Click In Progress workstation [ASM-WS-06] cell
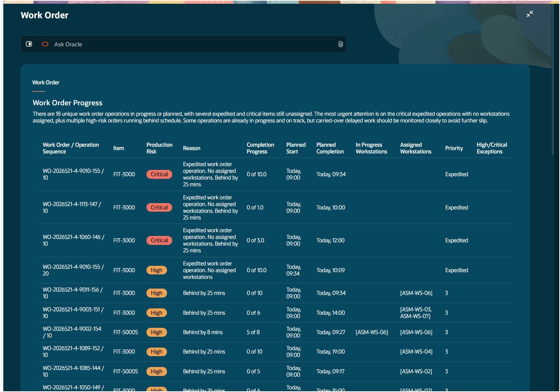The image size is (560, 392). pos(372,332)
